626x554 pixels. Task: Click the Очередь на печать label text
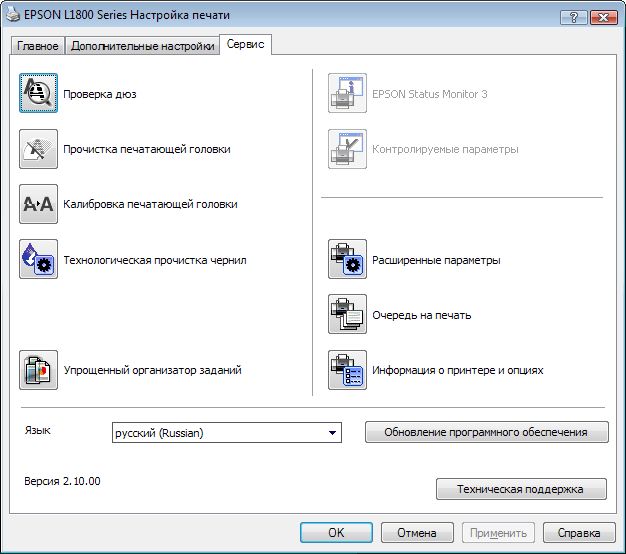click(422, 315)
